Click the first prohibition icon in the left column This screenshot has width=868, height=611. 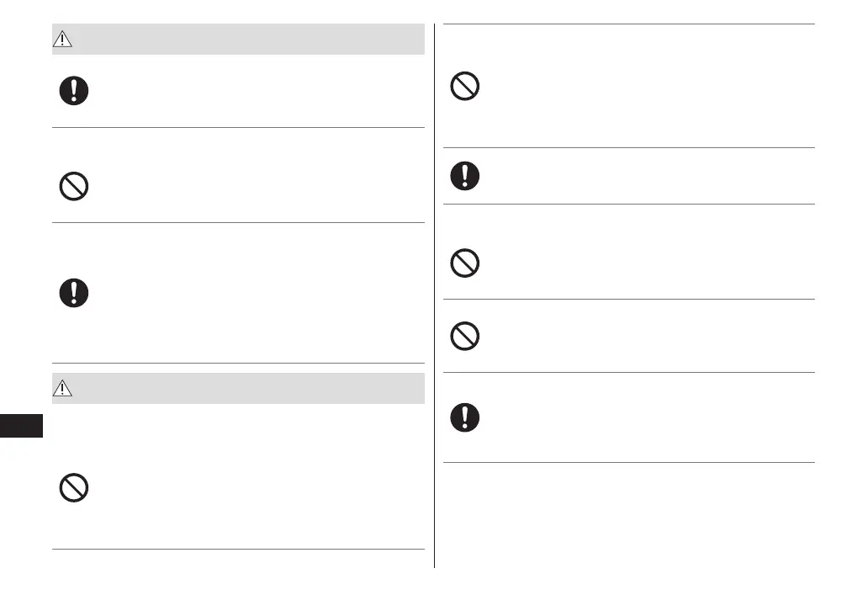(x=74, y=186)
